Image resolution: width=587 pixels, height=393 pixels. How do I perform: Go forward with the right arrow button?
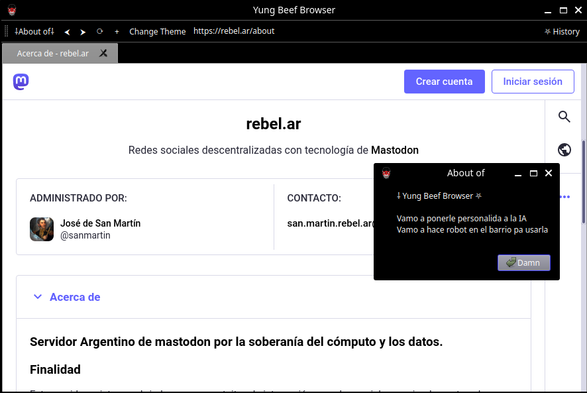83,32
